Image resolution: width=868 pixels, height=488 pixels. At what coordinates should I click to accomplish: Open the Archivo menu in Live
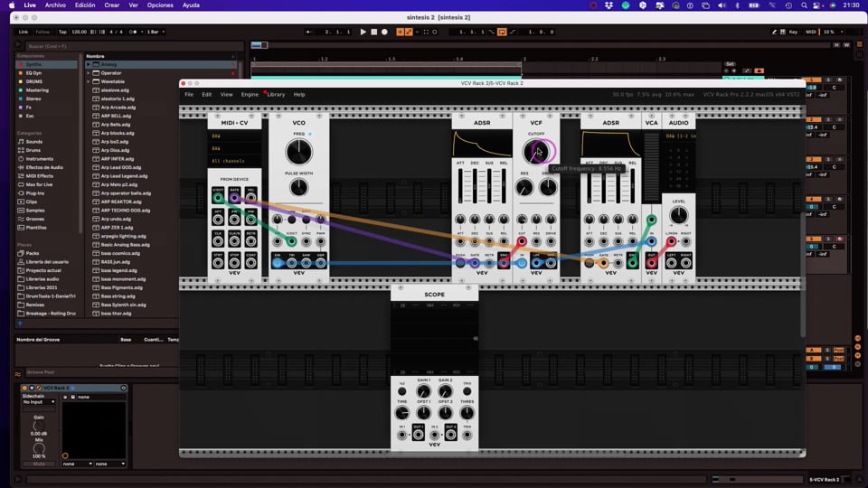click(55, 5)
